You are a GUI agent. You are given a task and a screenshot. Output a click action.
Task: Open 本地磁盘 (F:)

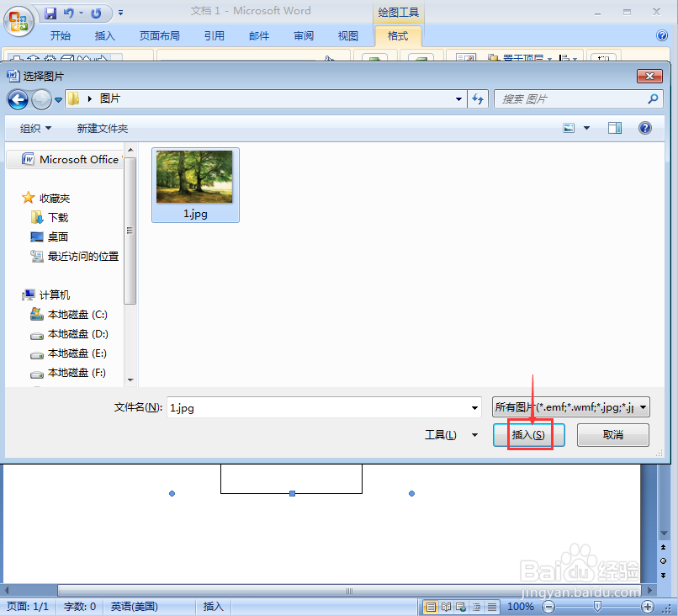(68, 373)
